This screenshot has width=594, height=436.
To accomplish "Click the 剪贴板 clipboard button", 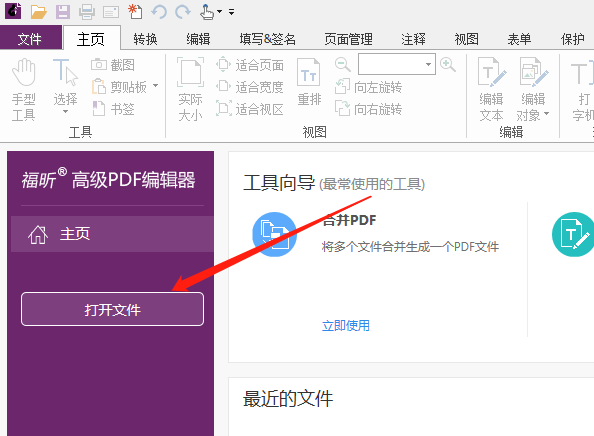I will pos(119,87).
